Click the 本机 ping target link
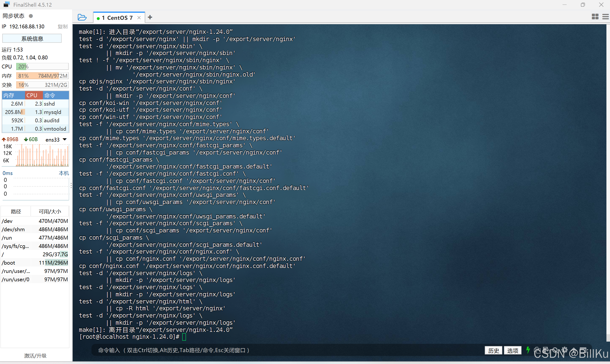Image resolution: width=610 pixels, height=364 pixels. coord(64,173)
